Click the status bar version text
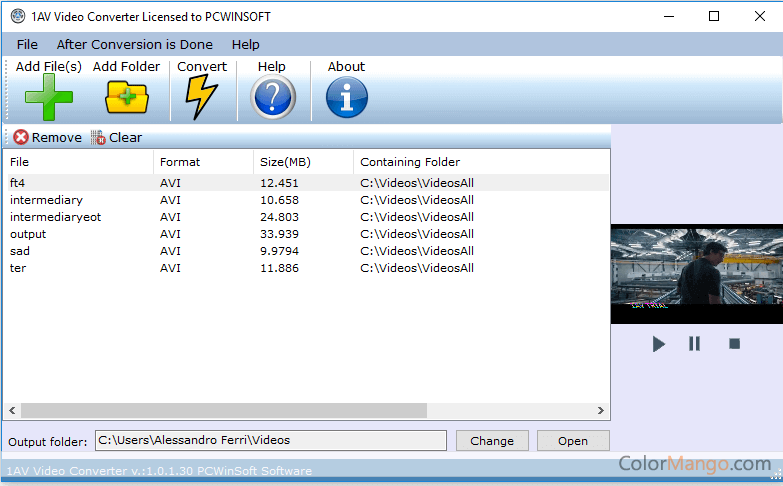783x486 pixels. coord(159,471)
